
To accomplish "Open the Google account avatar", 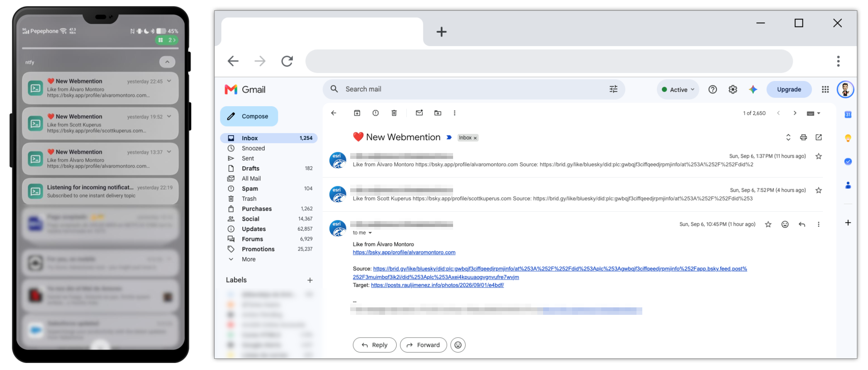I will click(845, 90).
